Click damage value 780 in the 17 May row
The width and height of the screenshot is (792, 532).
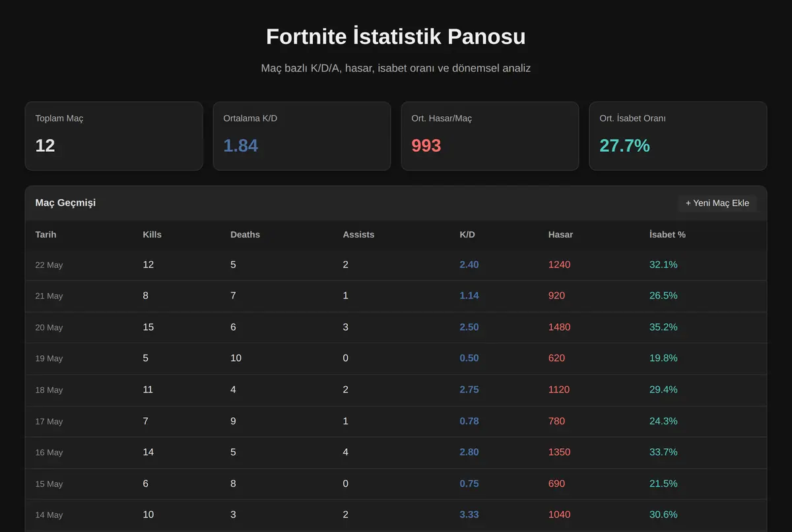coord(557,421)
